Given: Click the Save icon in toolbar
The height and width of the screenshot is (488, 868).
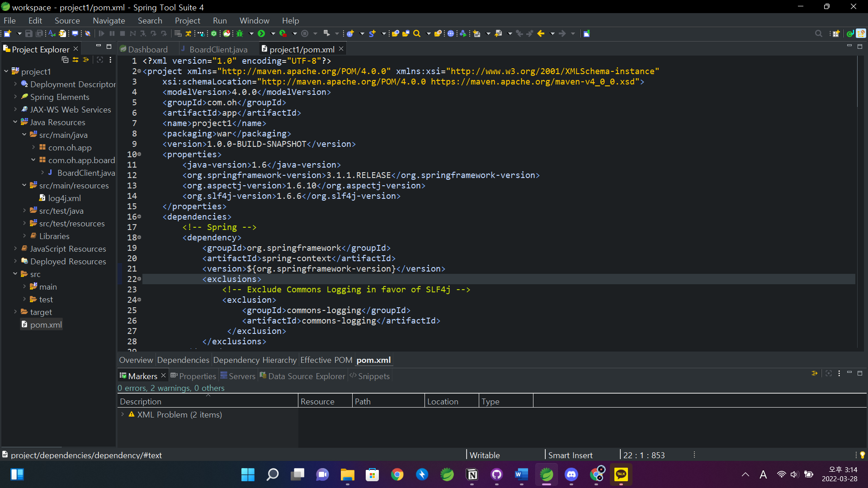Looking at the screenshot, I should (29, 33).
